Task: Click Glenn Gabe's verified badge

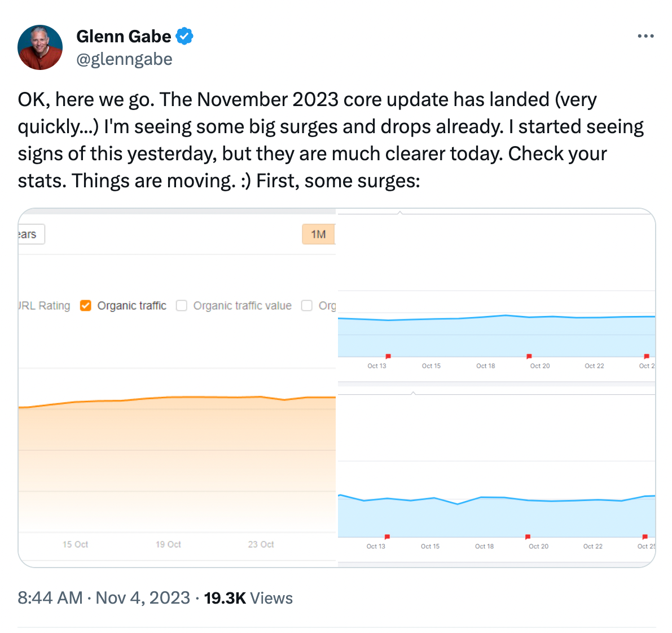Action: (x=185, y=36)
